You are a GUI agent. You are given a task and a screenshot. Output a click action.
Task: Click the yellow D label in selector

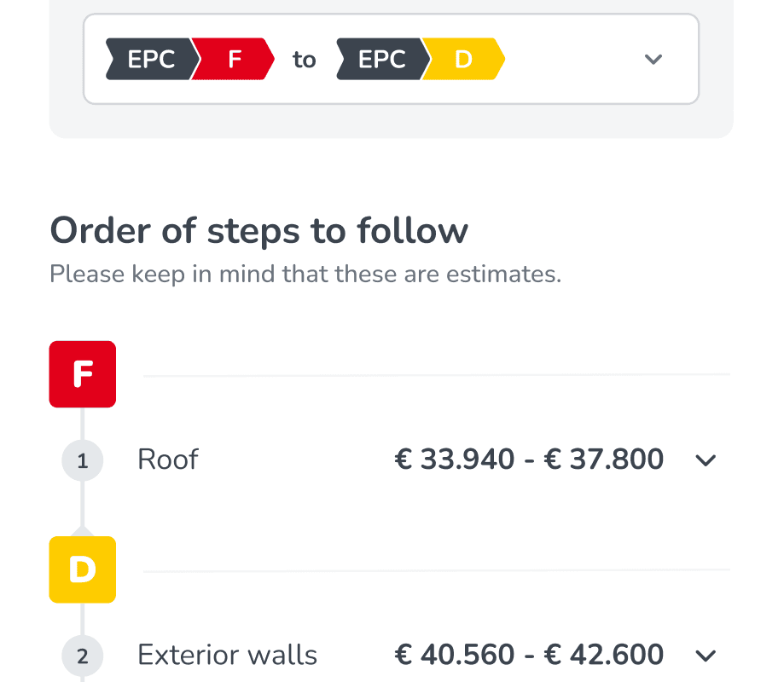[464, 60]
